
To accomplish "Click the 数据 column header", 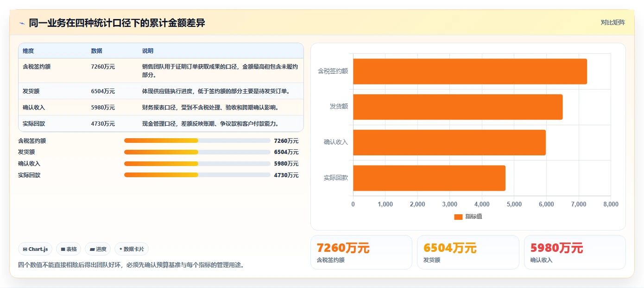I will click(97, 51).
